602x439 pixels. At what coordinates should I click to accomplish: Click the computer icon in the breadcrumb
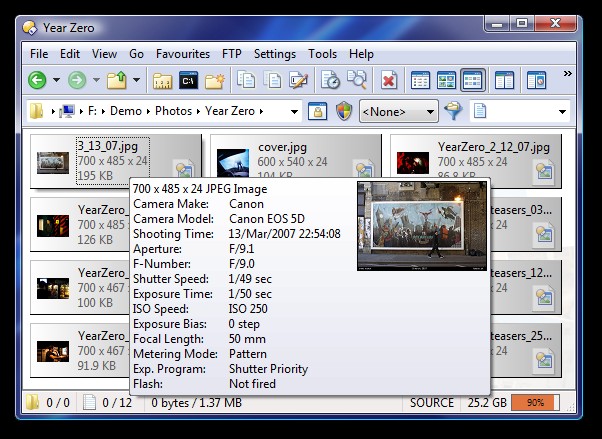click(67, 111)
